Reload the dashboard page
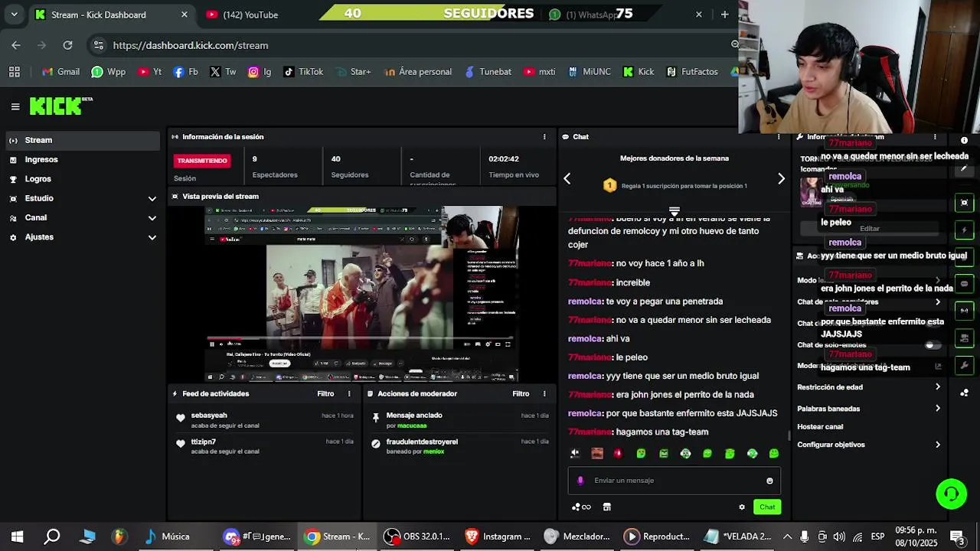The image size is (980, 551). [67, 45]
